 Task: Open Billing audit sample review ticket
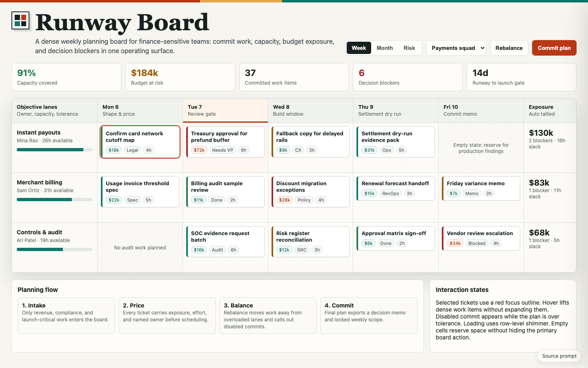(225, 192)
